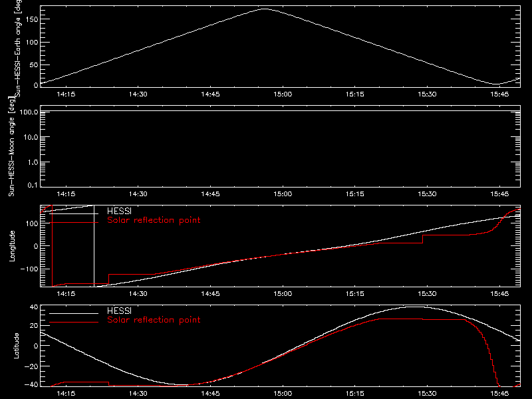
Task: Click the 40 tick on Latitude axis
Action: pyautogui.click(x=34, y=307)
